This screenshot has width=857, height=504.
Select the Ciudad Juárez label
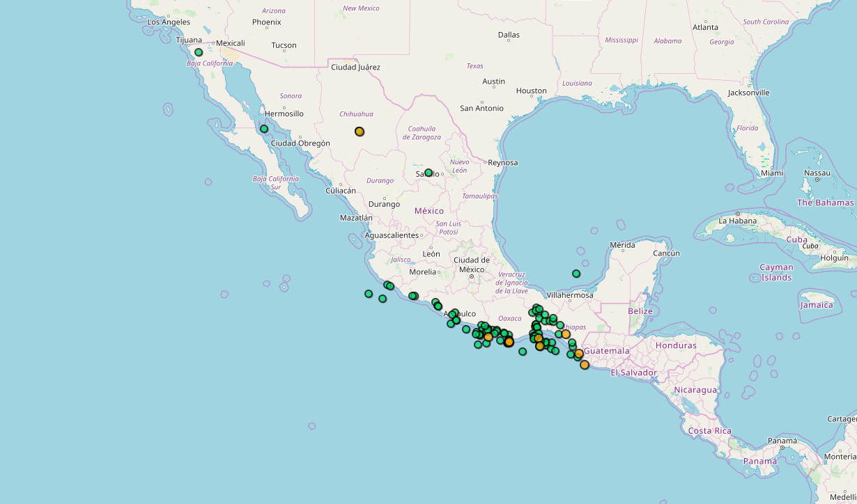pos(355,68)
